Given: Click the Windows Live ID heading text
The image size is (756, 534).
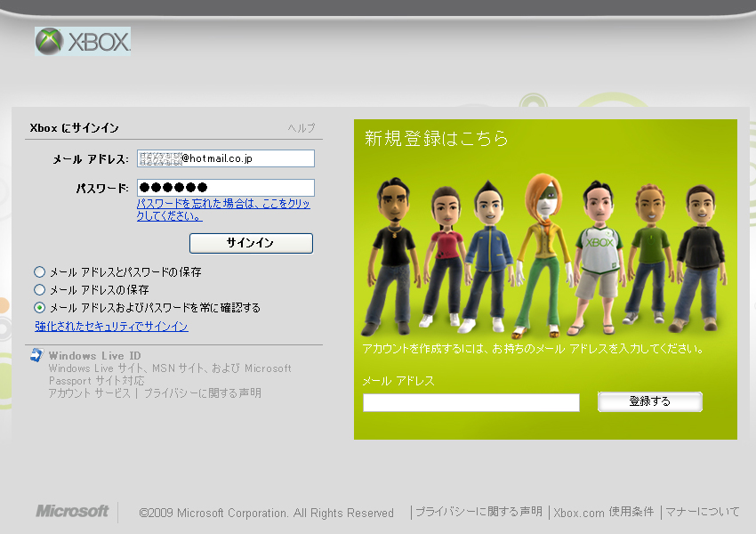Looking at the screenshot, I should [x=94, y=356].
